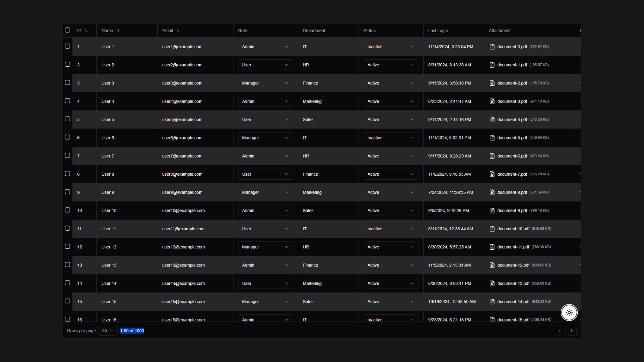
Task: Go to the next page with the right arrow
Action: point(572,331)
